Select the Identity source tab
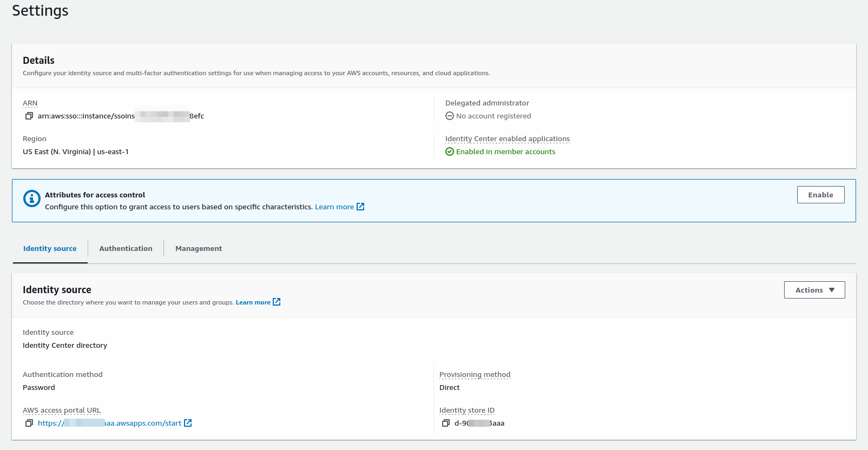The image size is (868, 450). 50,249
